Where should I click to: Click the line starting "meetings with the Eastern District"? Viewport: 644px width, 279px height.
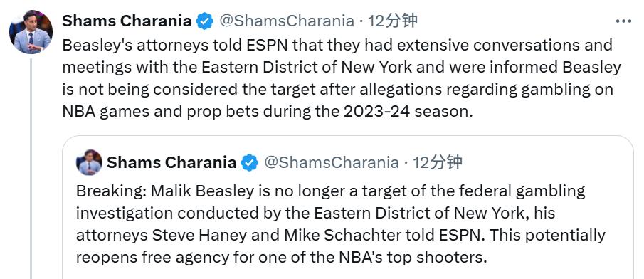click(x=342, y=67)
